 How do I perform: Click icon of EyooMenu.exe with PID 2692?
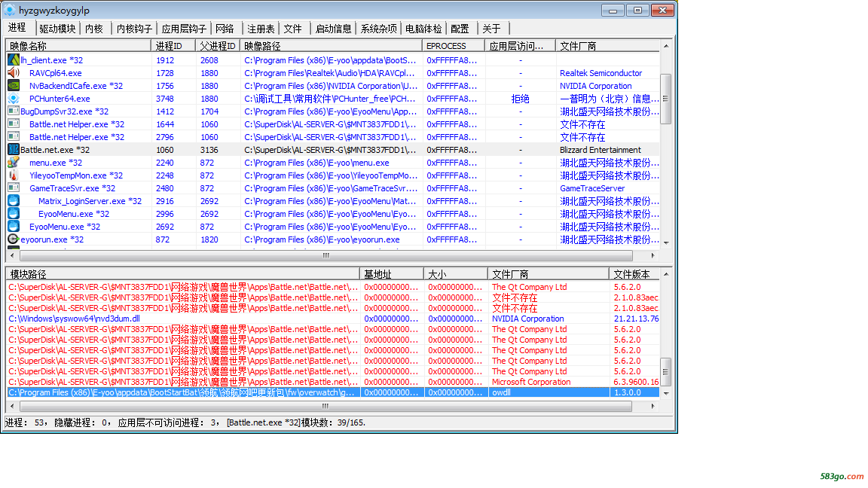pos(14,226)
